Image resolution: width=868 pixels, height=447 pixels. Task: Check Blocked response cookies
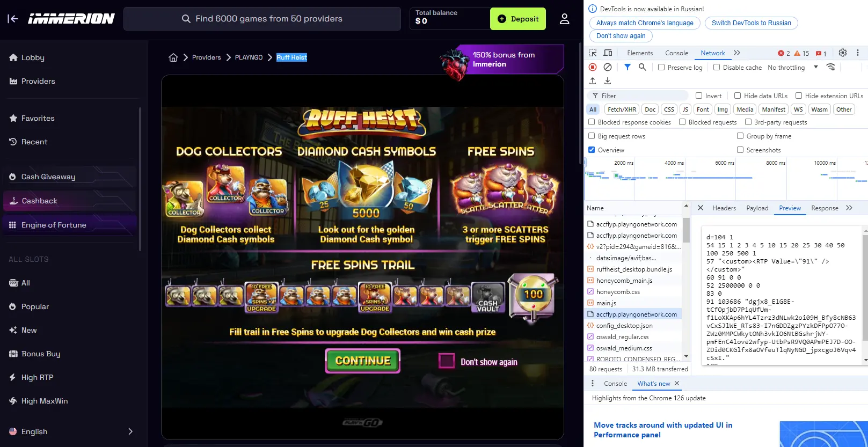pos(592,122)
